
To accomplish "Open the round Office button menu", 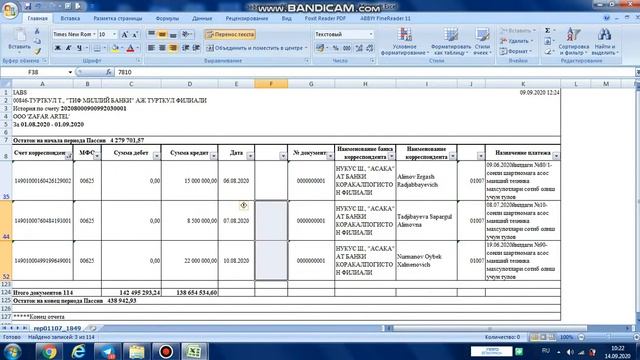I will point(10,10).
